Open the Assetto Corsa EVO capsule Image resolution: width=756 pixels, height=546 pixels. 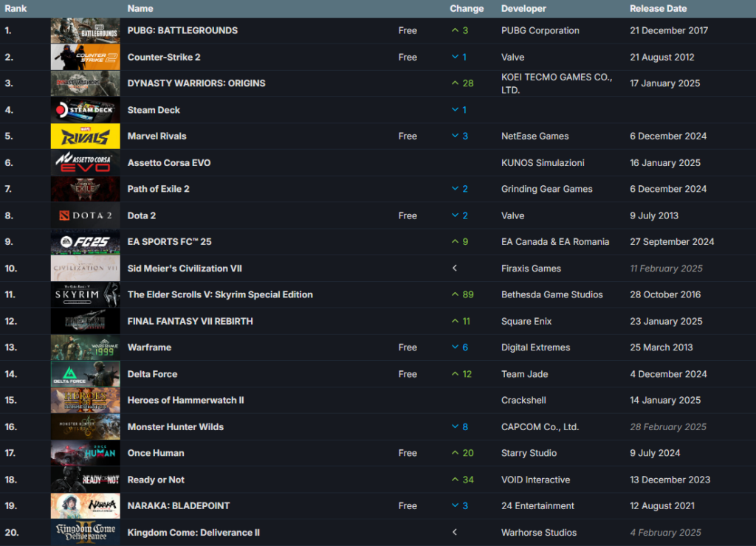[84, 162]
